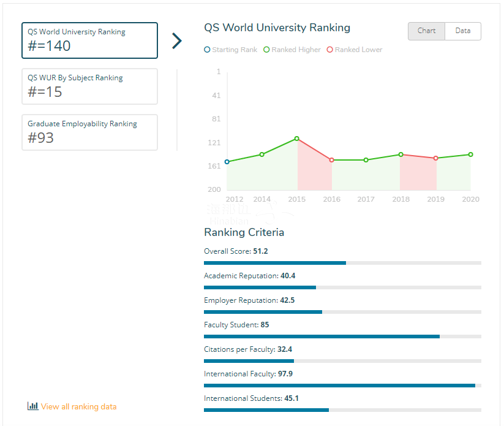Click the Starting Rank legend marker

click(208, 50)
